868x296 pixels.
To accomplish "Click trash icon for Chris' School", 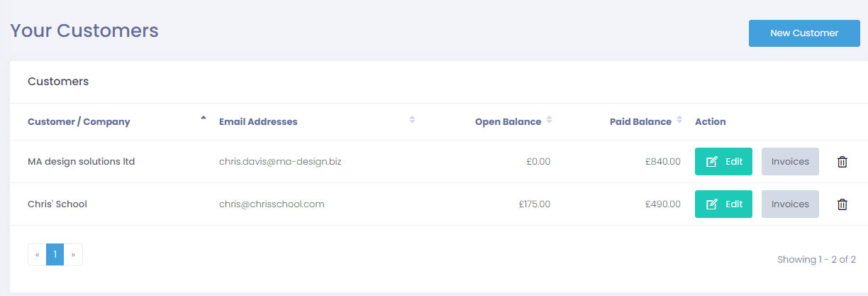I will pyautogui.click(x=842, y=204).
